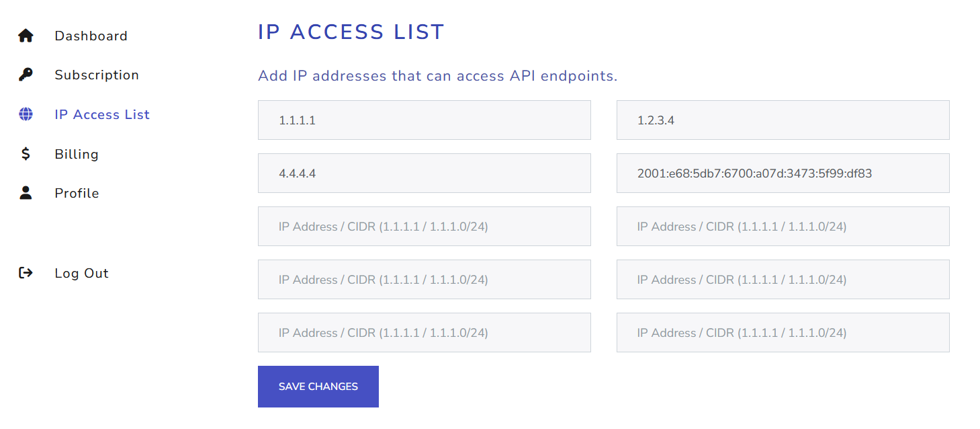This screenshot has width=980, height=429.
Task: Open the Billing section
Action: click(x=77, y=154)
